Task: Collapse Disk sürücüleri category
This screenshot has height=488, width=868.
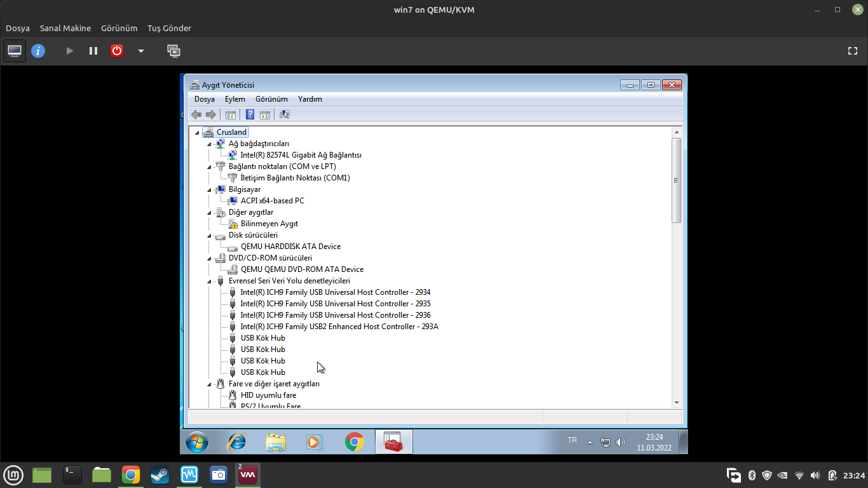Action: click(209, 235)
